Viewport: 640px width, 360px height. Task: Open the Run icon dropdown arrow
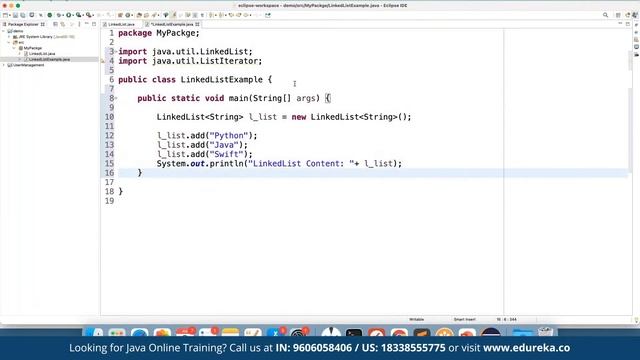73,15
